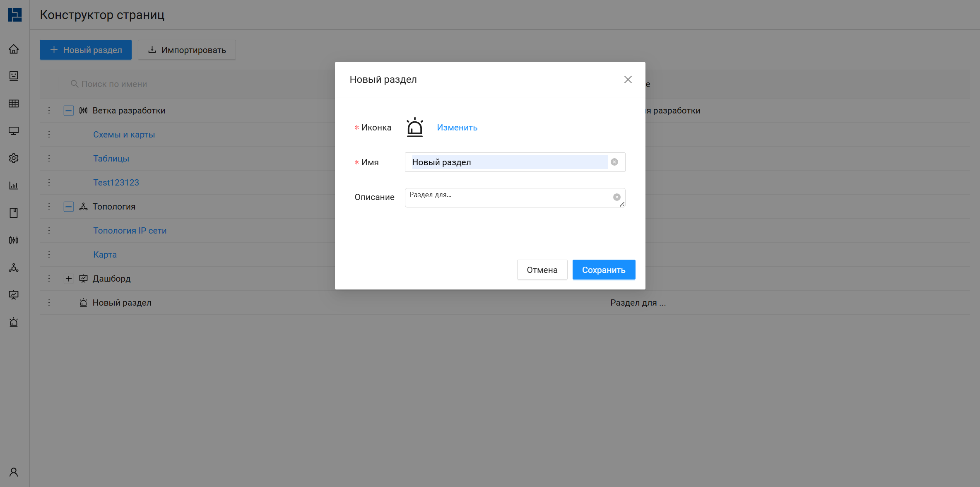Screen dimensions: 980x487
Task: Click the alarm siren sidebar icon
Action: tap(14, 322)
